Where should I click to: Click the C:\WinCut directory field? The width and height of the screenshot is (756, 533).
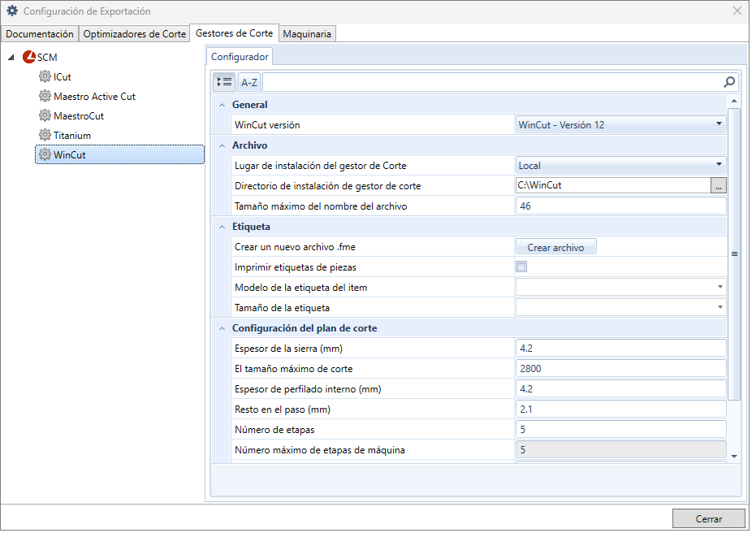pyautogui.click(x=613, y=185)
